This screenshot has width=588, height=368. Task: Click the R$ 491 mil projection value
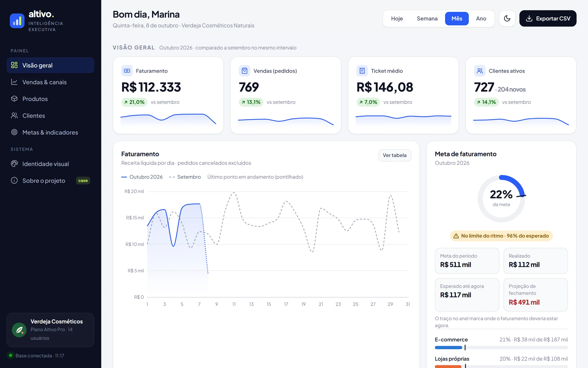pyautogui.click(x=524, y=302)
